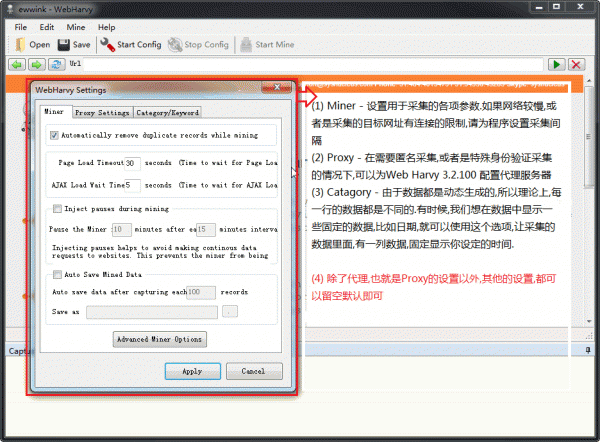Open the Mine menu

coord(76,27)
